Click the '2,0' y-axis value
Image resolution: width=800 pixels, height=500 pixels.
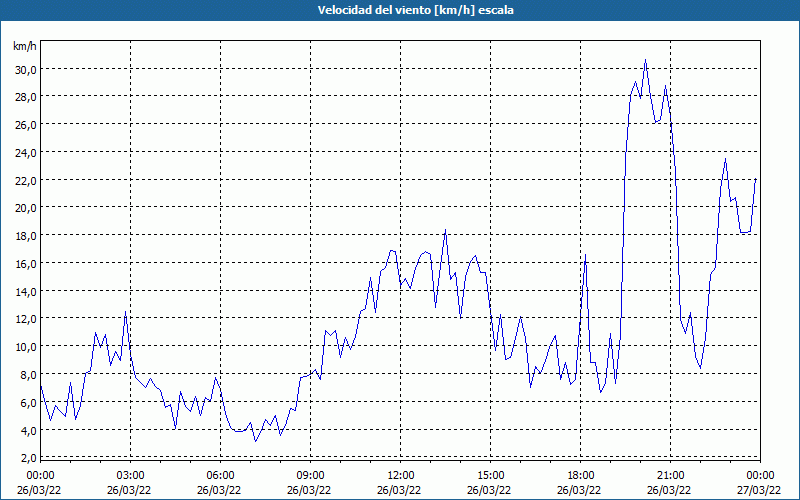coord(28,458)
